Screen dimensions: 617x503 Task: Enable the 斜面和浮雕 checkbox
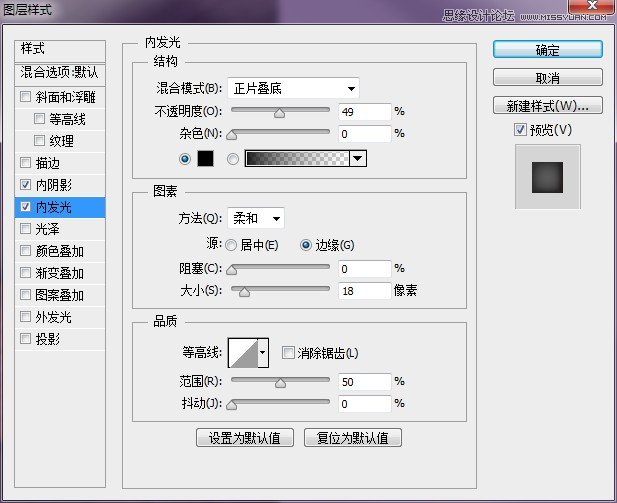click(26, 97)
